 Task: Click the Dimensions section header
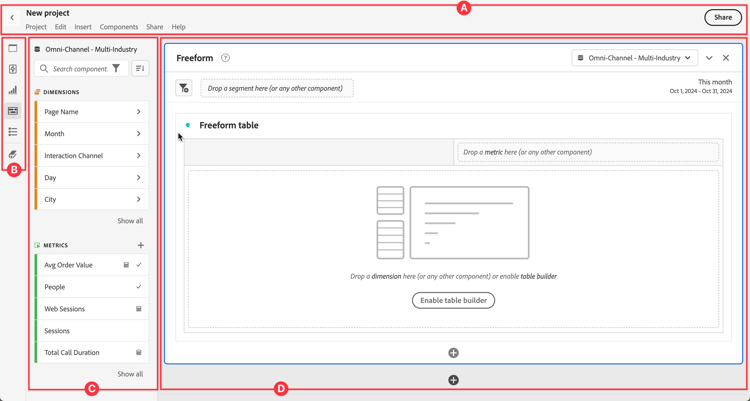pos(61,92)
